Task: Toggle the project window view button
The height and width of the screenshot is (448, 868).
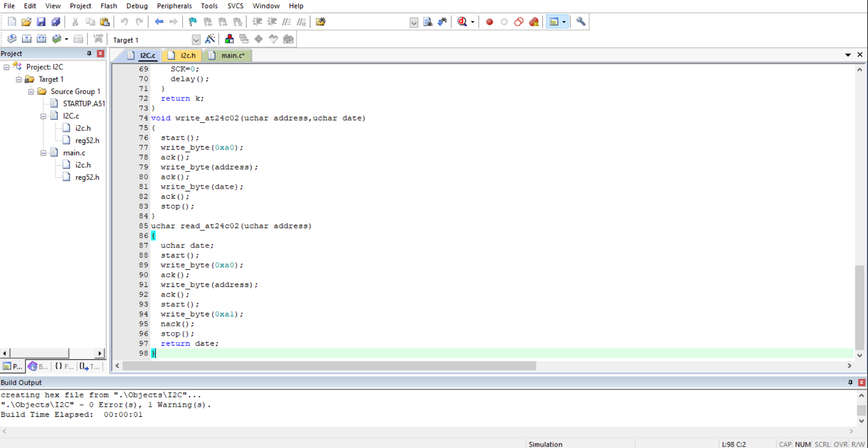Action: click(554, 22)
